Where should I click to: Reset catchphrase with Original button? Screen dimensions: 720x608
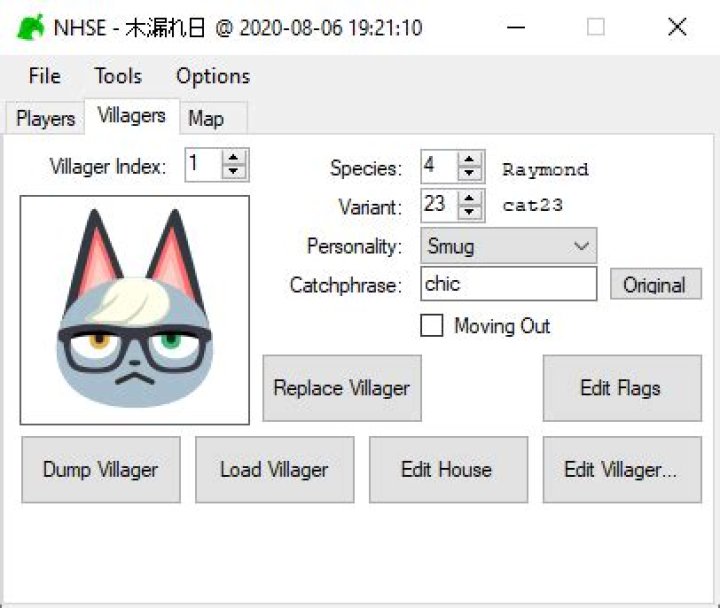point(656,284)
